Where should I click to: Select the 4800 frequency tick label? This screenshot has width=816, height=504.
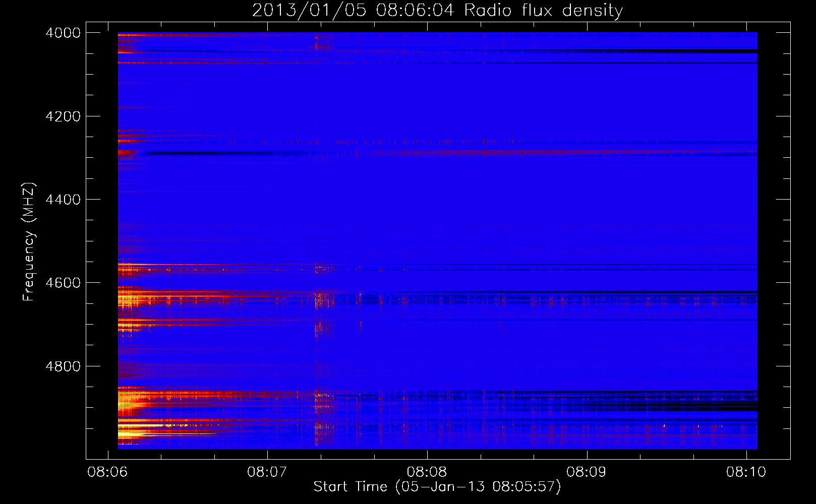tap(63, 366)
